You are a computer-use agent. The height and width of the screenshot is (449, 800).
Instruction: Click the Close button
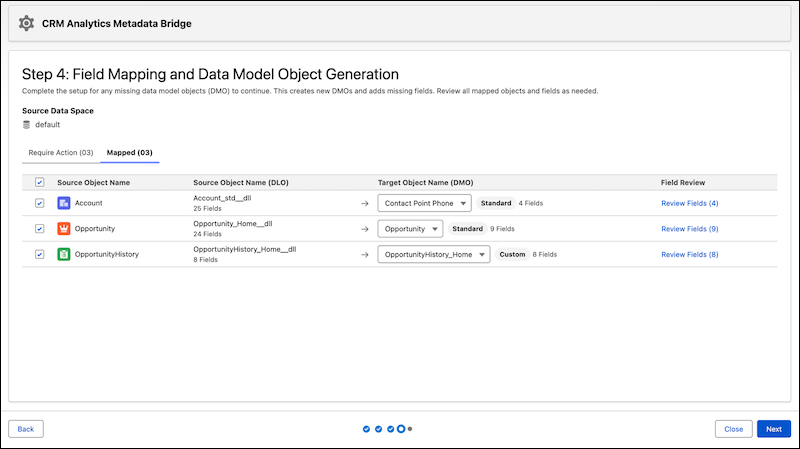click(734, 429)
